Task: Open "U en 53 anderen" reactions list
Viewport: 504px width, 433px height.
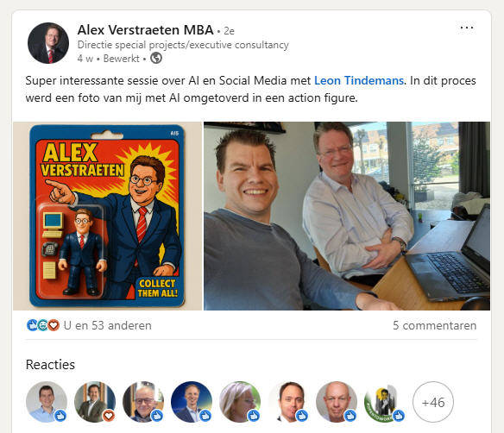Action: [107, 325]
